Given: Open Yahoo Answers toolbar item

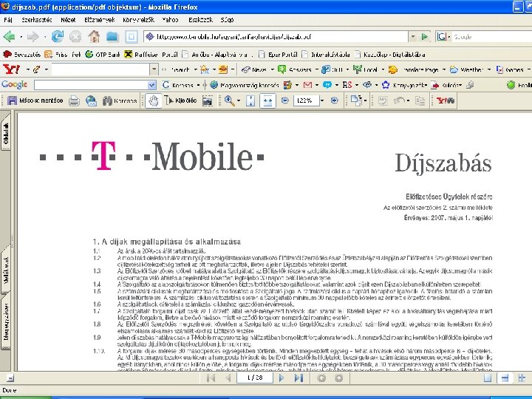Looking at the screenshot, I should [x=295, y=69].
